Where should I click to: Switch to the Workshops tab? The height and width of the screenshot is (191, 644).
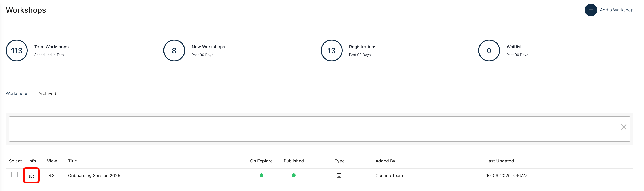coord(17,94)
